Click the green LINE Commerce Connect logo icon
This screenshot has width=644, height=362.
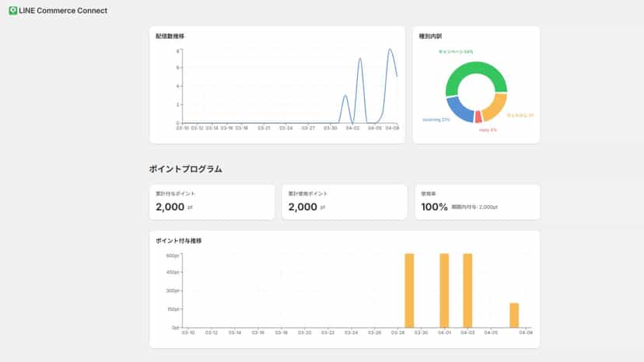click(13, 11)
